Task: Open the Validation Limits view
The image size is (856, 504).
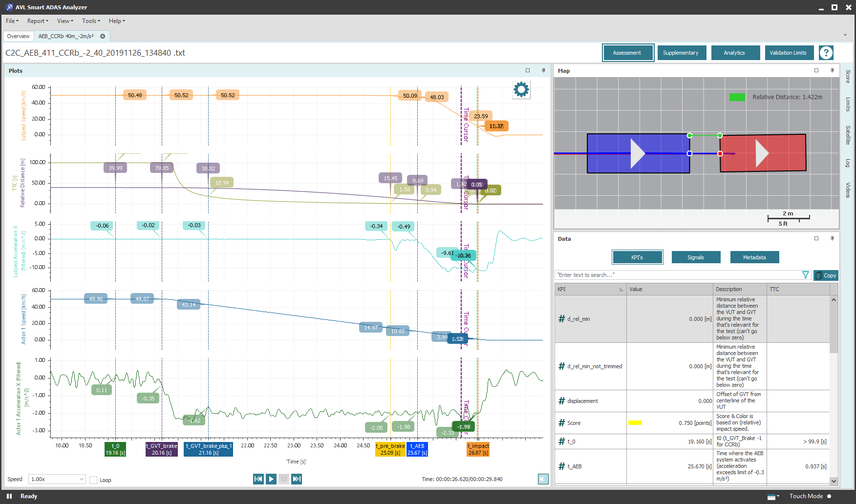Action: [x=788, y=53]
